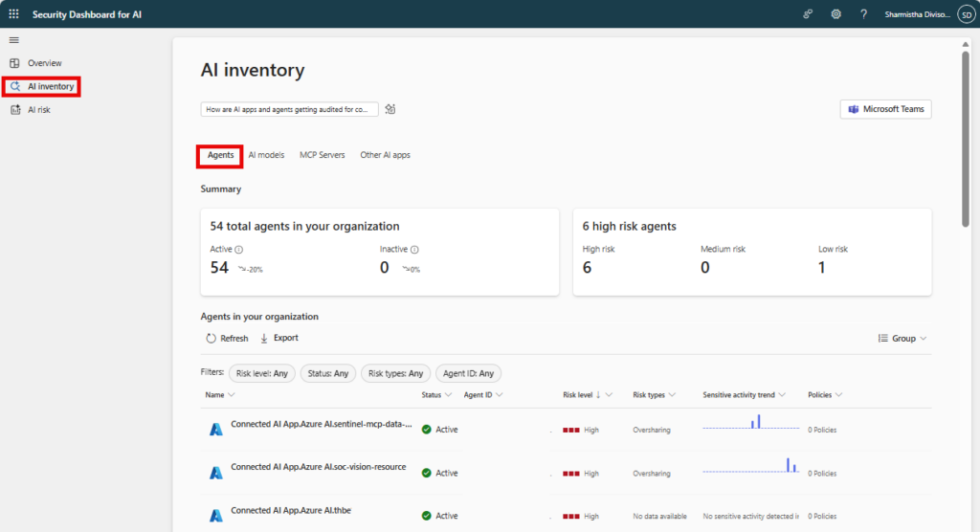Open the SD account avatar

(967, 14)
